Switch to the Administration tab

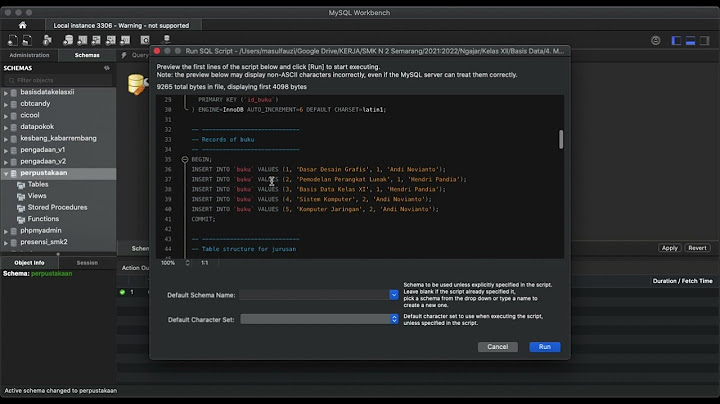coord(29,55)
